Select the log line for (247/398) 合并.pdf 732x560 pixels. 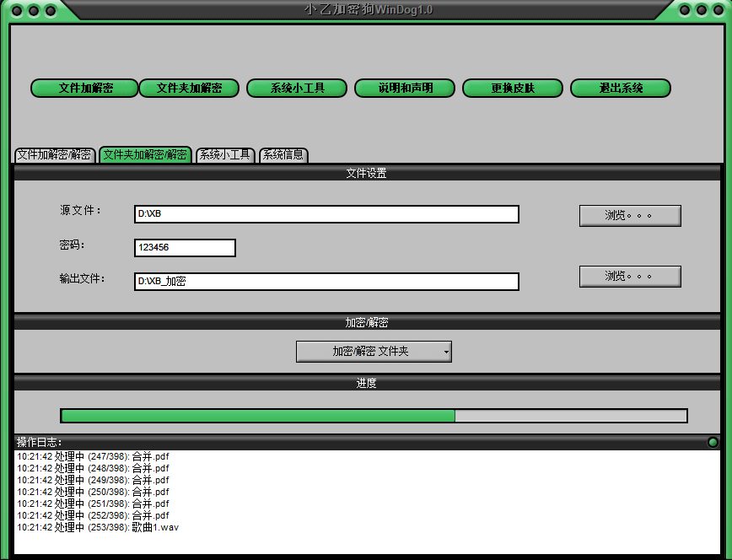(x=93, y=456)
